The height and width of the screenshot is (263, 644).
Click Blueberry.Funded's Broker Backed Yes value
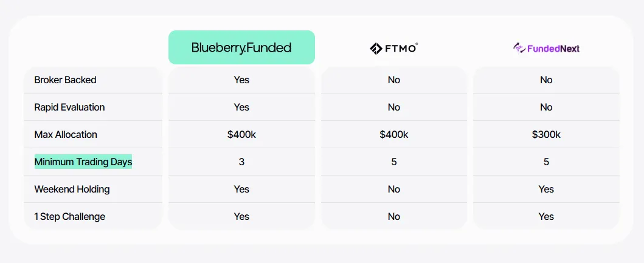pyautogui.click(x=241, y=80)
